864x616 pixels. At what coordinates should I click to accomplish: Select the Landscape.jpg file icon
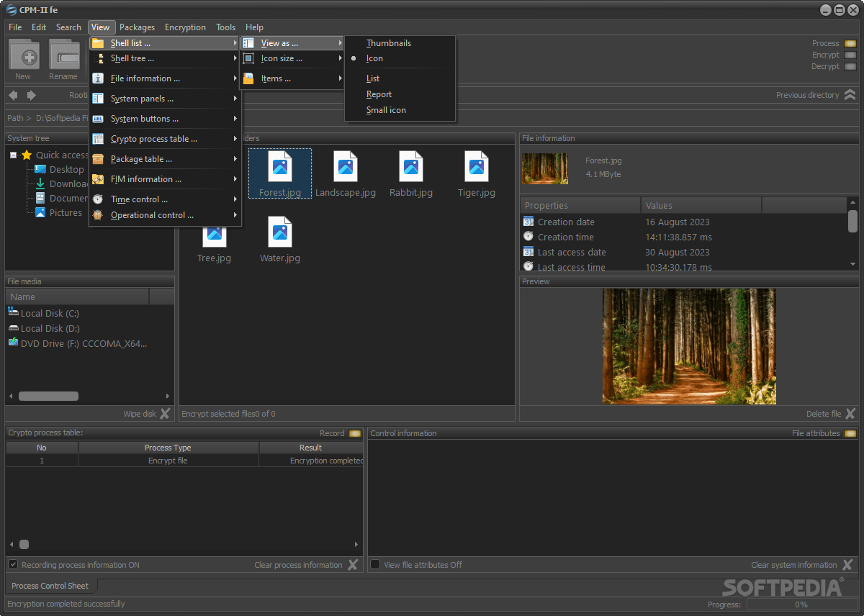pyautogui.click(x=346, y=167)
